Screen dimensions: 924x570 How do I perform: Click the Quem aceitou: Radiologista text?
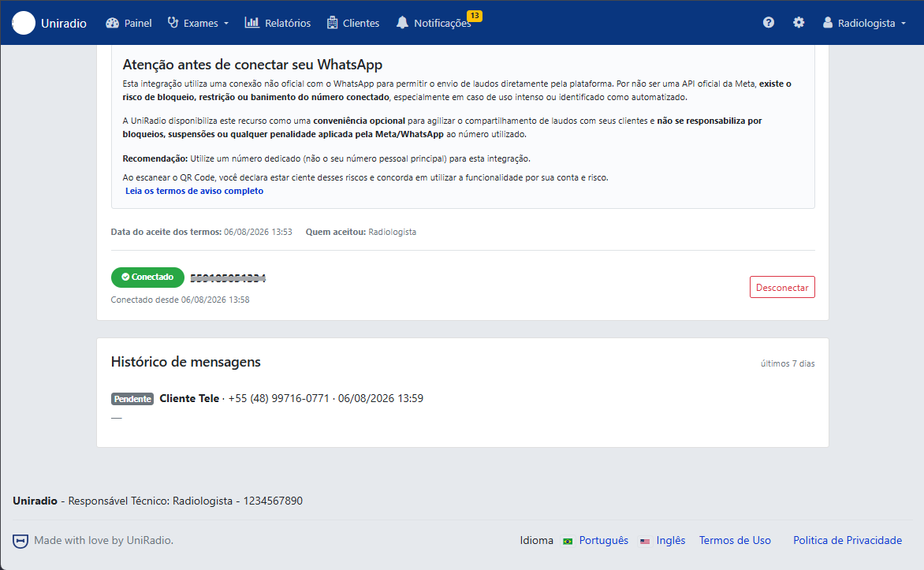360,233
